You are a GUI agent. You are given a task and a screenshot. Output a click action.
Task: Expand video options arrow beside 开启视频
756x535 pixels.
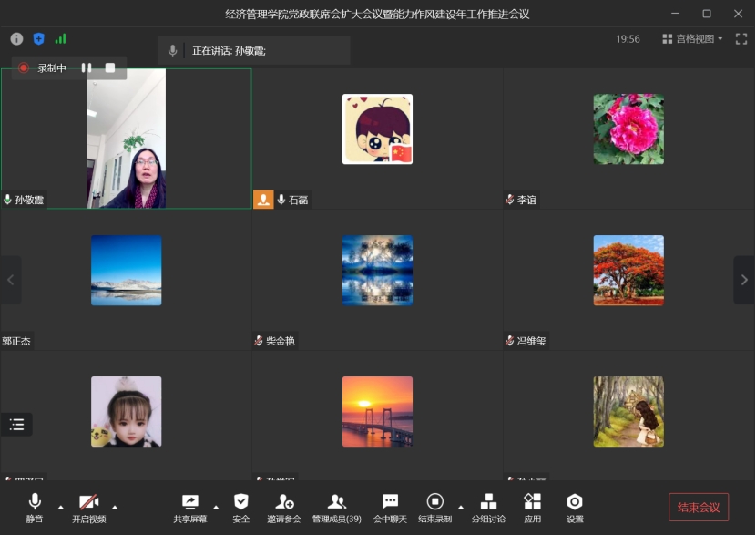[x=115, y=507]
